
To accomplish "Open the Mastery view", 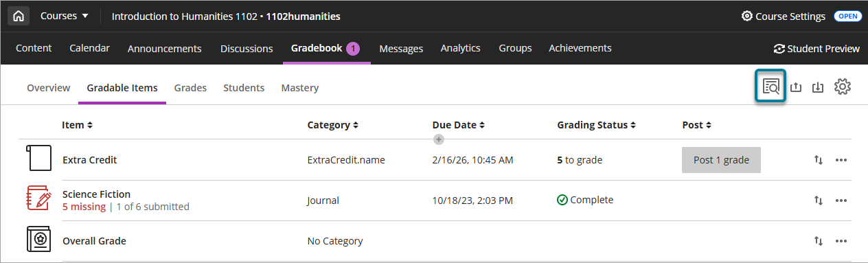I will pos(300,88).
